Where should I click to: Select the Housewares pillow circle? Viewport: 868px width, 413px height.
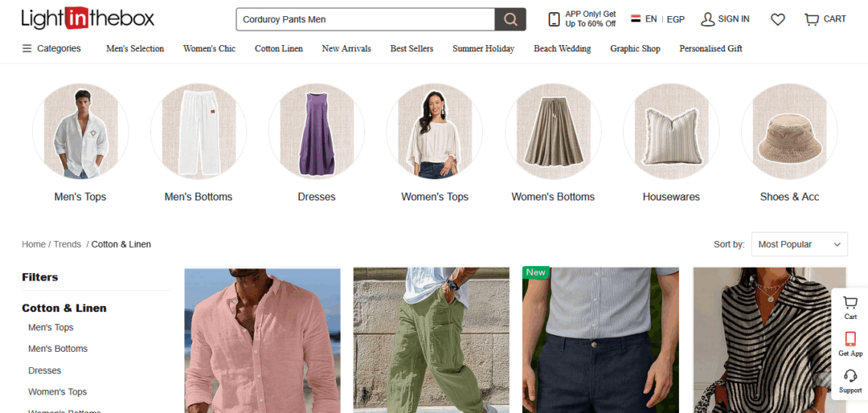click(671, 132)
